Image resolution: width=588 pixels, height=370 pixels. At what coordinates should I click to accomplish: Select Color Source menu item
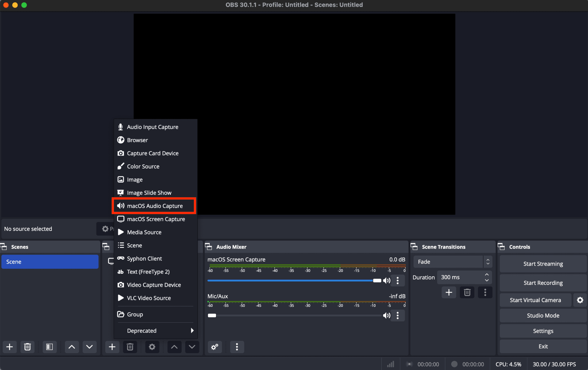coord(156,166)
